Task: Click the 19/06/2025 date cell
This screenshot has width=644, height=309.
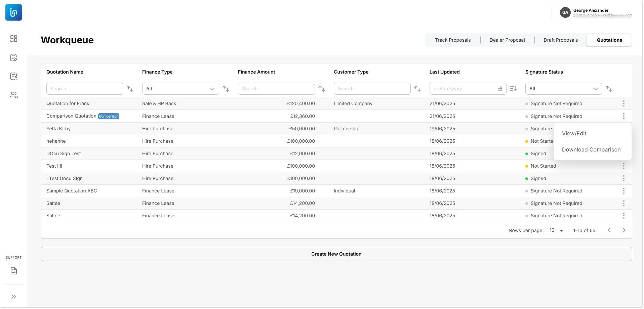Action: pos(442,129)
